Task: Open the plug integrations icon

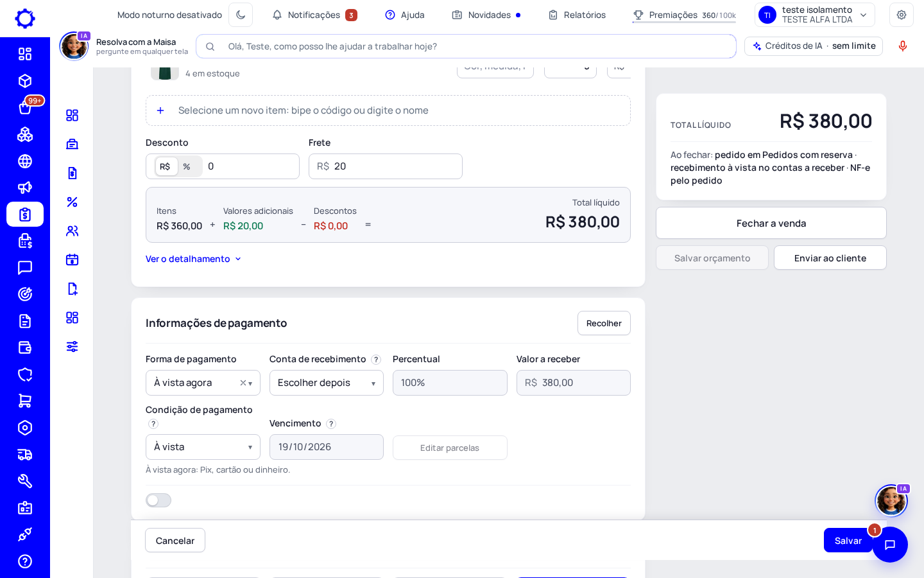Action: tap(25, 534)
